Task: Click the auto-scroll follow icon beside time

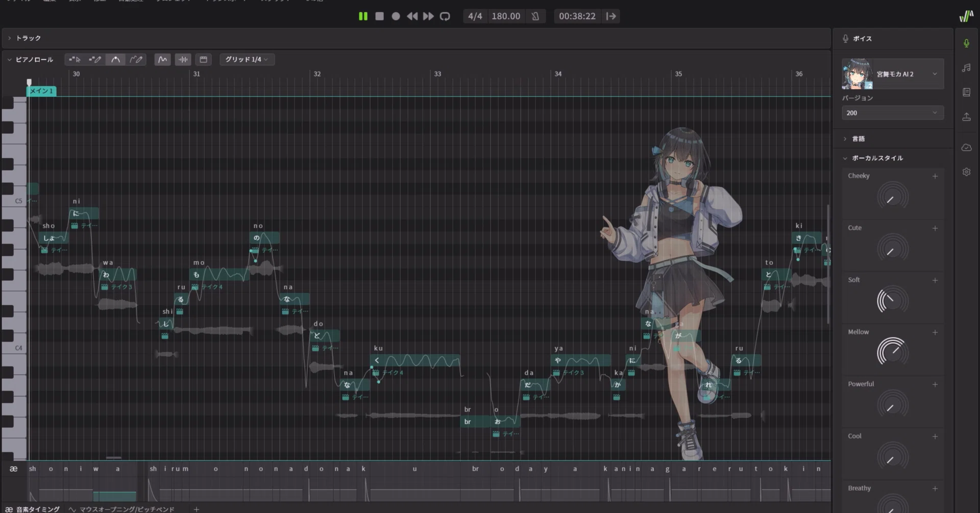Action: 611,16
